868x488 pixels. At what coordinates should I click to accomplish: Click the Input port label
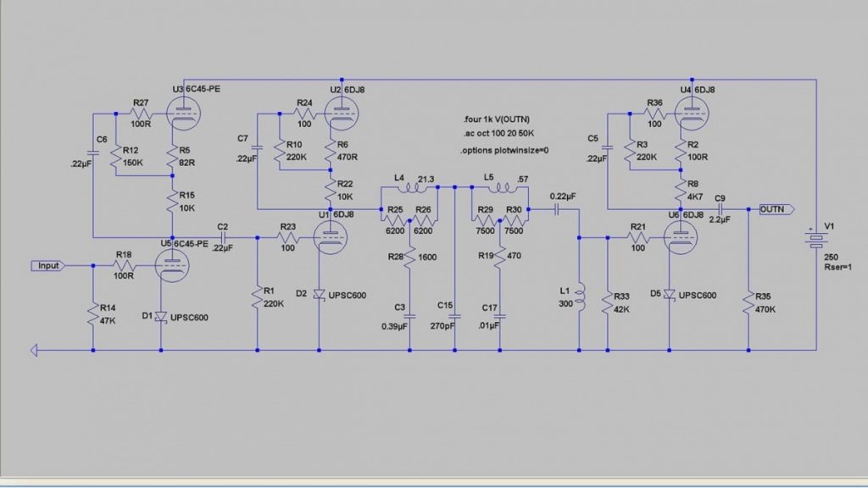point(48,265)
